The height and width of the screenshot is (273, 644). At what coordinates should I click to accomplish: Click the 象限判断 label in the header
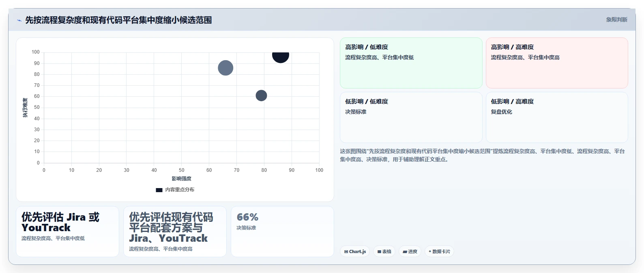(616, 19)
